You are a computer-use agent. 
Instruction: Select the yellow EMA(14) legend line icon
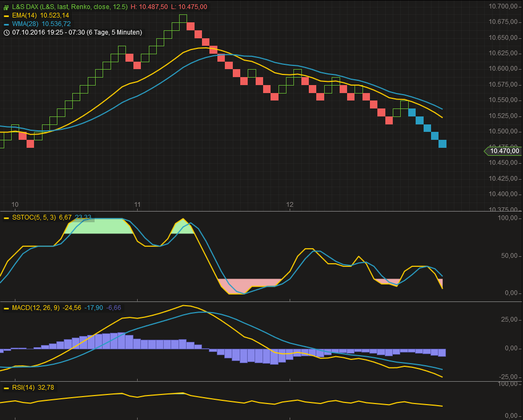pos(6,16)
